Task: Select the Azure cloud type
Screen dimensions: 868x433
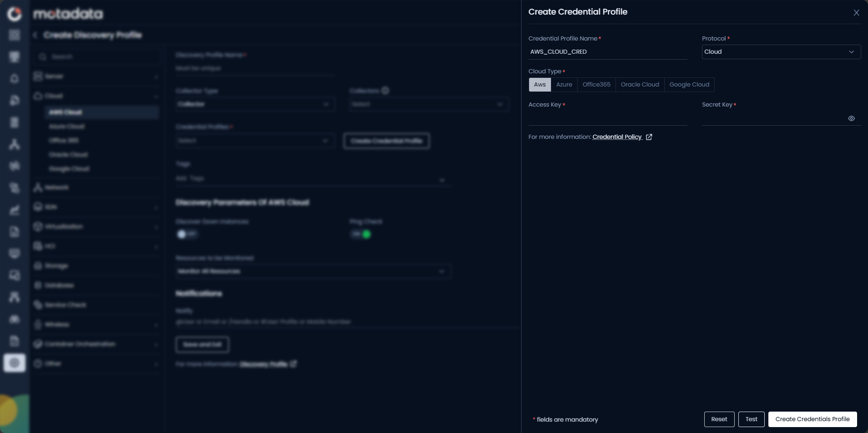Action: 564,85
